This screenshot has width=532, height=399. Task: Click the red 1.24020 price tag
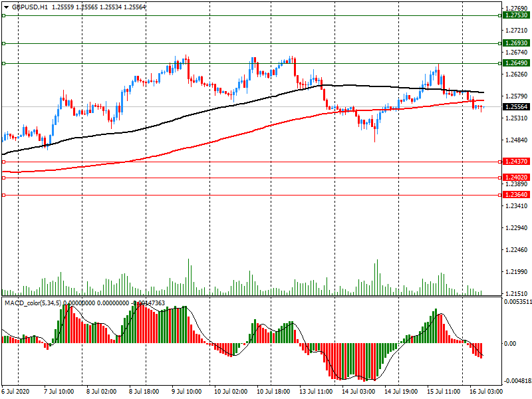tap(516, 178)
